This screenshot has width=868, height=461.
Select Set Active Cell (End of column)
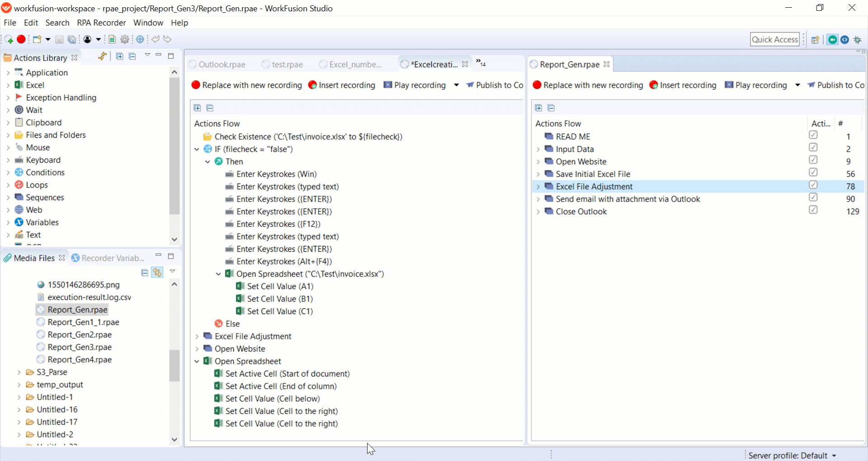tap(276, 386)
